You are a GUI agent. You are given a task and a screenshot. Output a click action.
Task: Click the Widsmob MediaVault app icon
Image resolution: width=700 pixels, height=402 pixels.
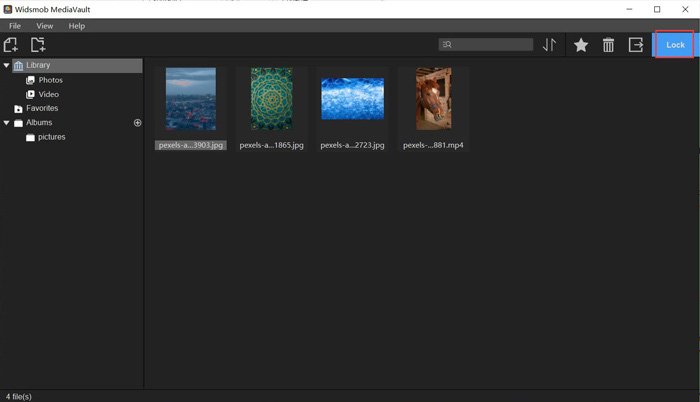(x=8, y=9)
